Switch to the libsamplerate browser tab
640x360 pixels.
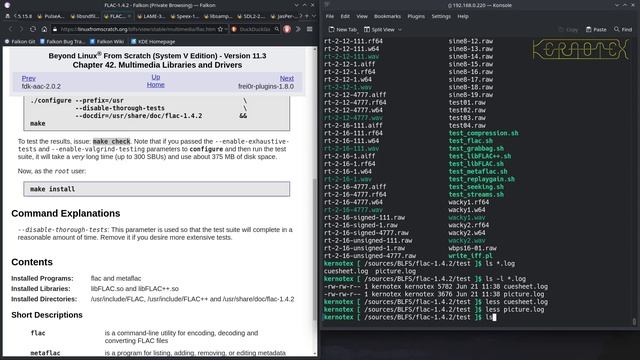point(218,16)
